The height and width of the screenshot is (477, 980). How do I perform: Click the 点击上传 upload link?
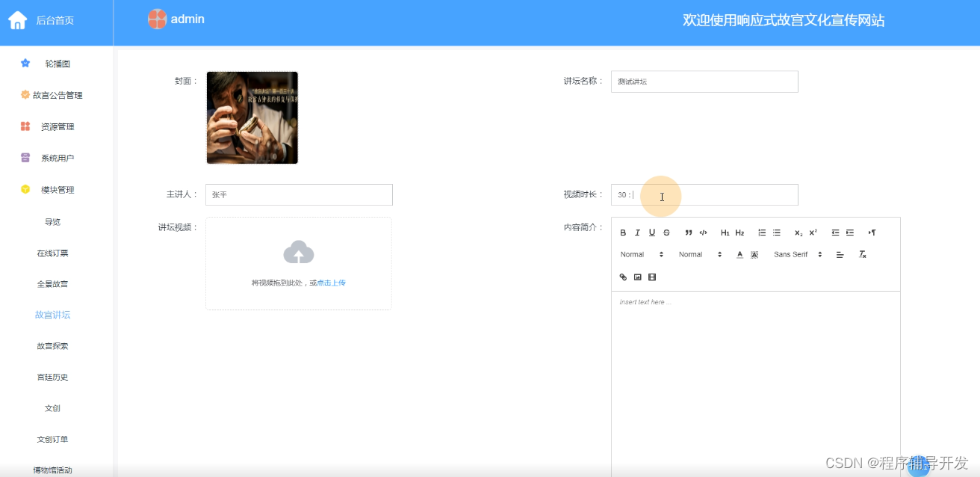click(331, 283)
